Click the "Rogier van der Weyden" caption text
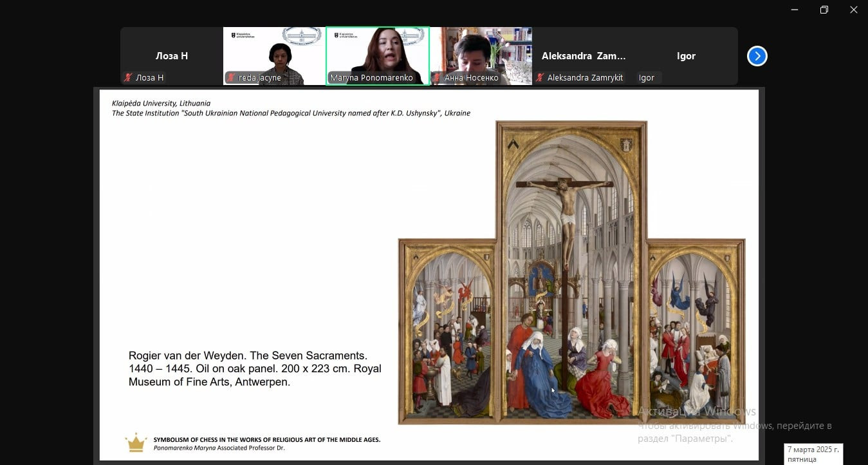 (255, 368)
